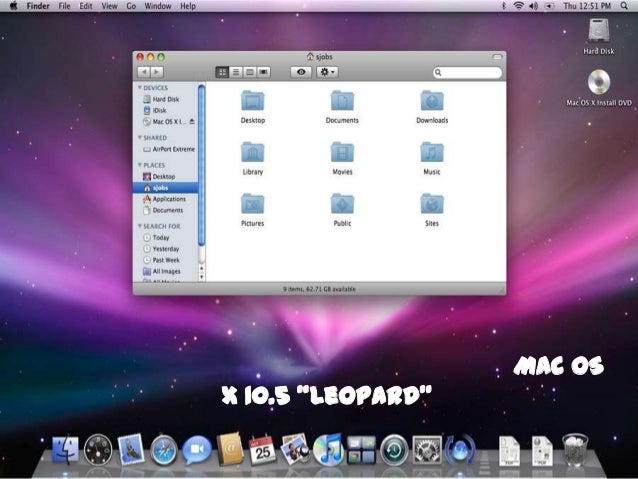638x479 pixels.
Task: Open Spaces from the Dock
Action: [361, 450]
